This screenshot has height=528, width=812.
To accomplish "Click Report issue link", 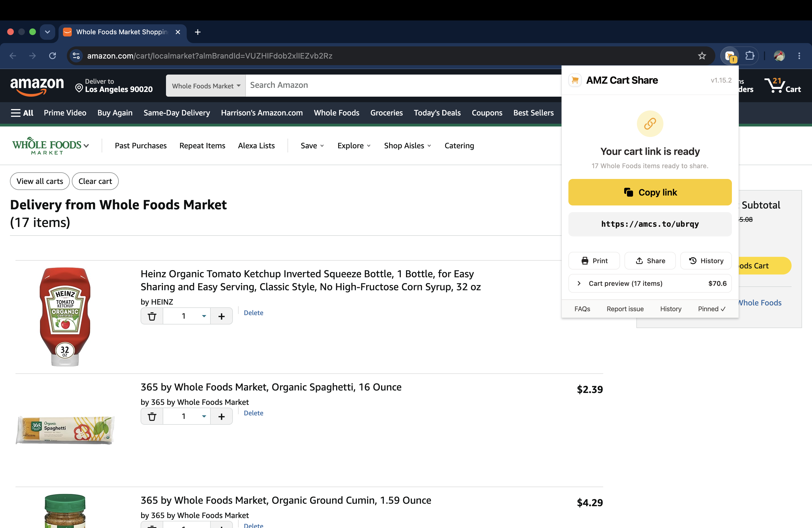I will click(625, 309).
